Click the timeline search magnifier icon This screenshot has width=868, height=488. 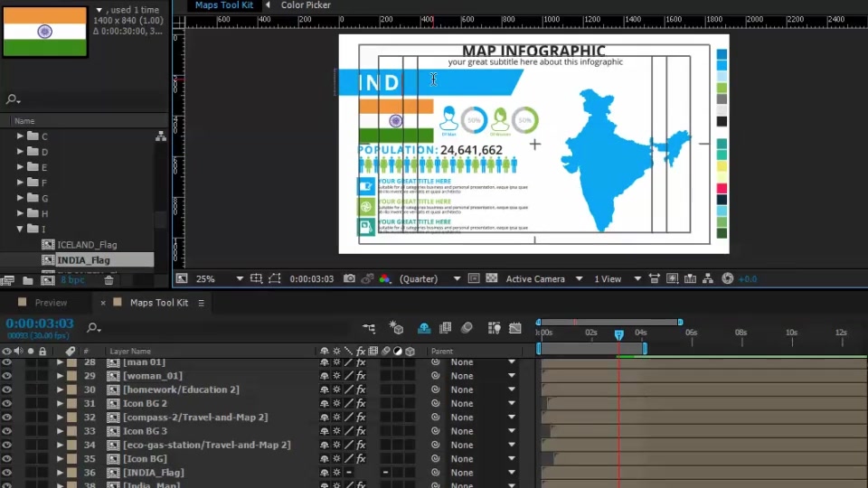[93, 328]
